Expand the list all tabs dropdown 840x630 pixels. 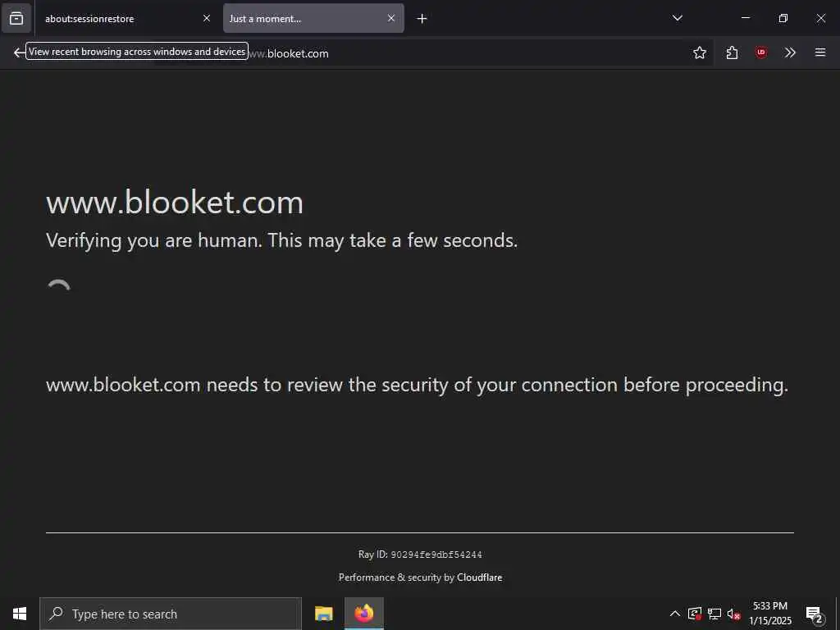click(x=678, y=18)
